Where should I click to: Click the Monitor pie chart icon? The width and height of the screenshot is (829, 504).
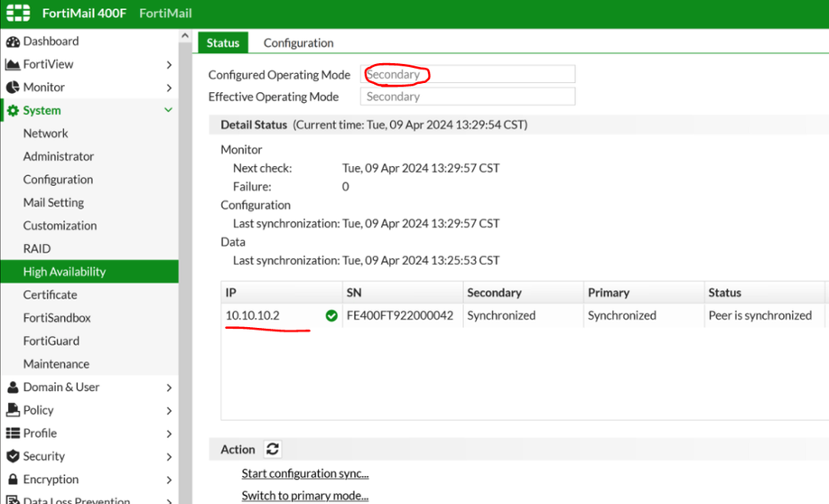[13, 88]
